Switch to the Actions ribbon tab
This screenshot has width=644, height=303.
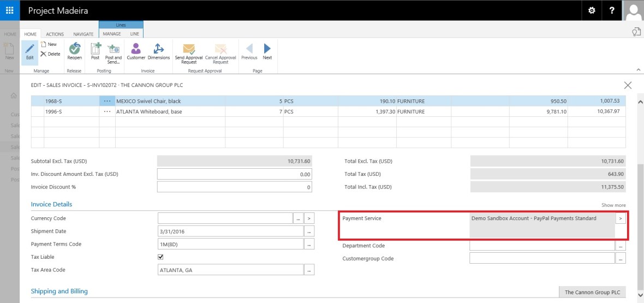click(55, 34)
